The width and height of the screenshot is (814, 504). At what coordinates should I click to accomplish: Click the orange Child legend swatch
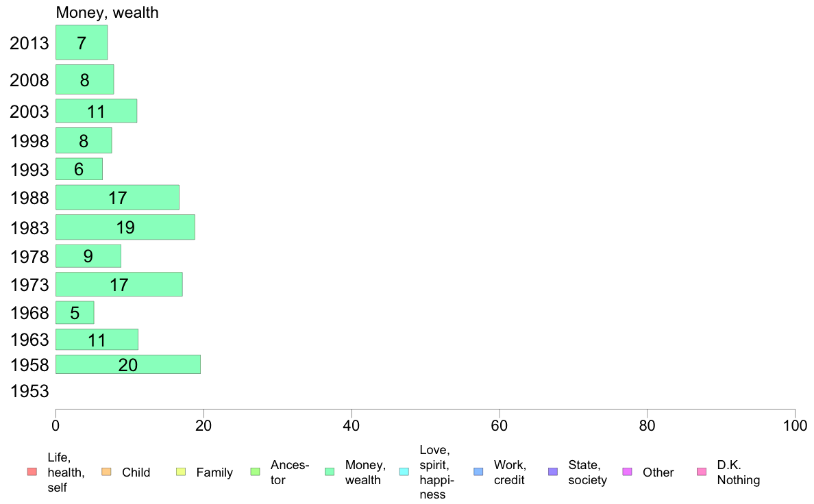106,472
